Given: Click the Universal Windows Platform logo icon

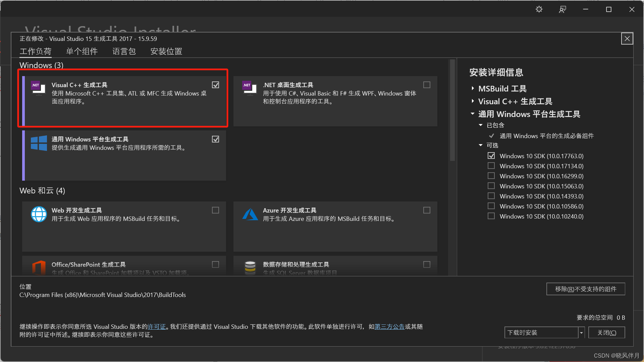Looking at the screenshot, I should click(x=39, y=143).
